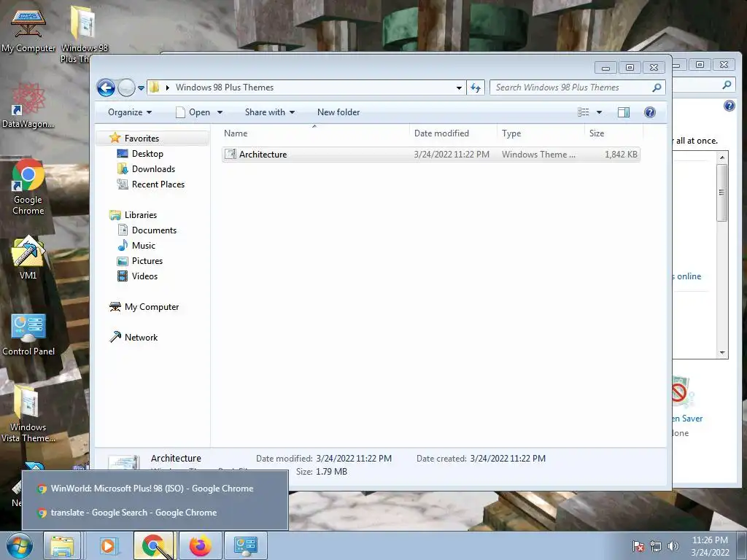Screen dimensions: 747x560
Task: Click the Refresh button beside the address bar
Action: click(x=476, y=87)
